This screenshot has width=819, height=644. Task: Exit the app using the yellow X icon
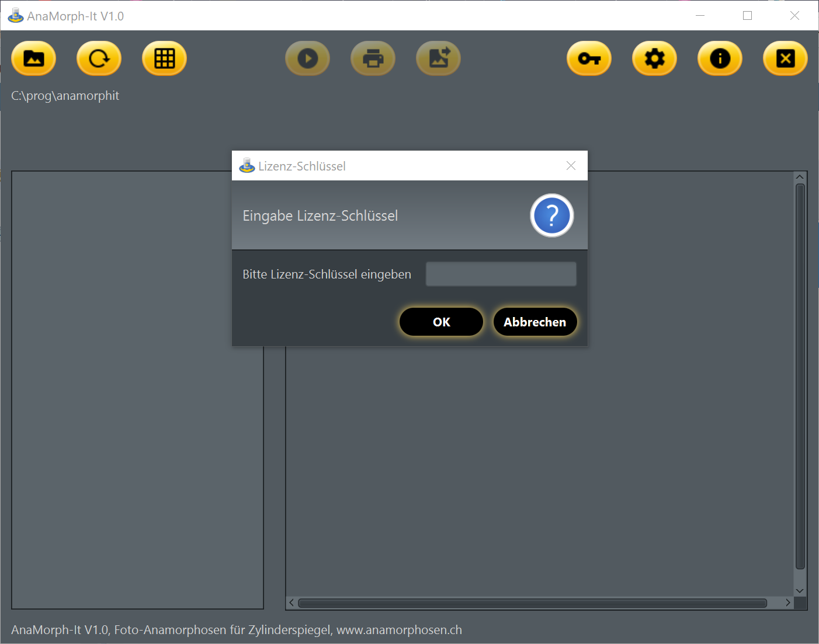pyautogui.click(x=786, y=59)
